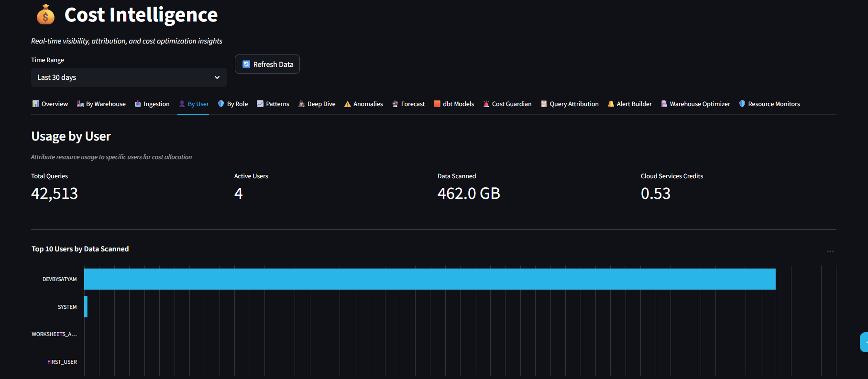Click the Resource Monitors shield icon
This screenshot has height=379, width=868.
[x=742, y=104]
